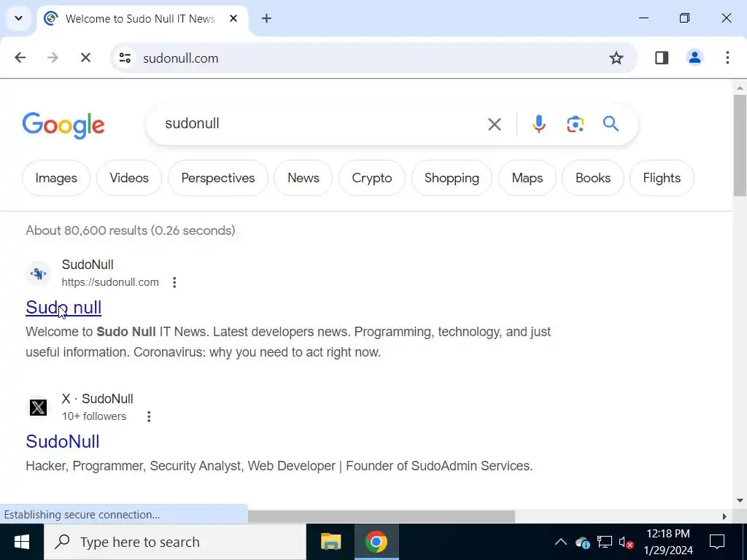Open Chrome's three-dot menu
The width and height of the screenshot is (747, 560).
[727, 58]
